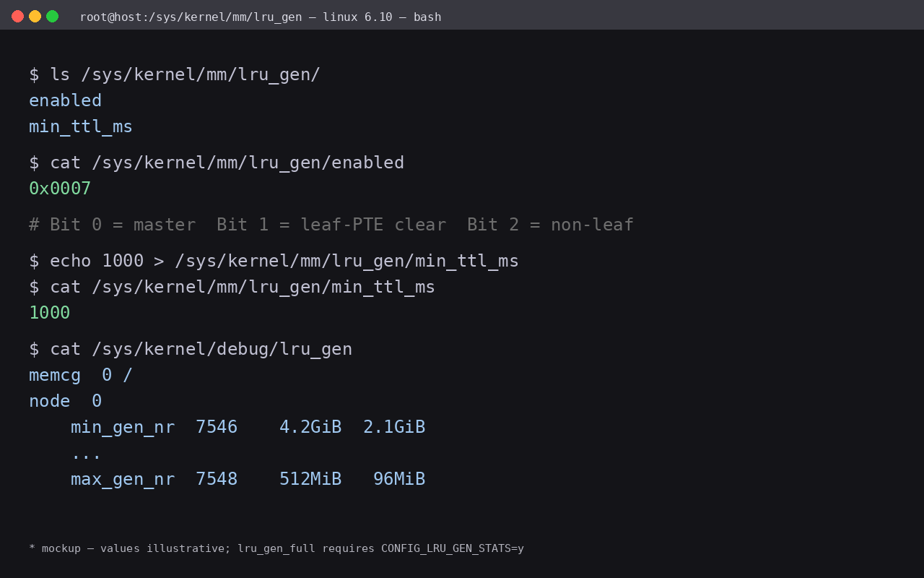Click the mockup footnote about CONFIG_LRU_GEN_STATS
Screen dimensions: 924x578
[x=276, y=548]
